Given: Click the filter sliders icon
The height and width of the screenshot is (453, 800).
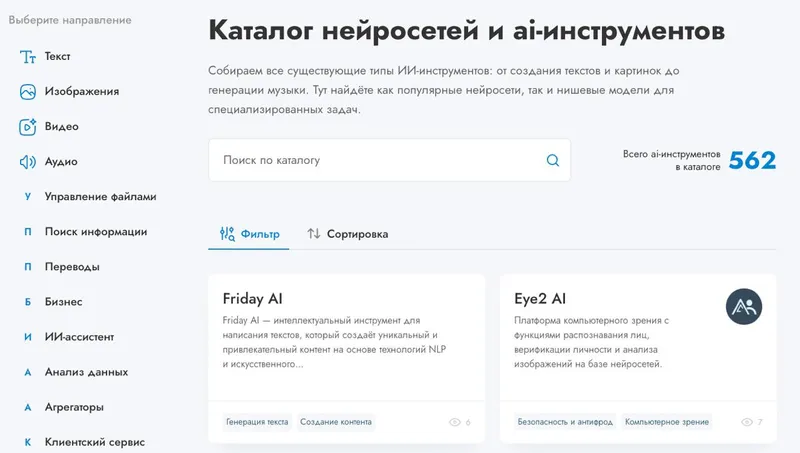Looking at the screenshot, I should pyautogui.click(x=227, y=234).
